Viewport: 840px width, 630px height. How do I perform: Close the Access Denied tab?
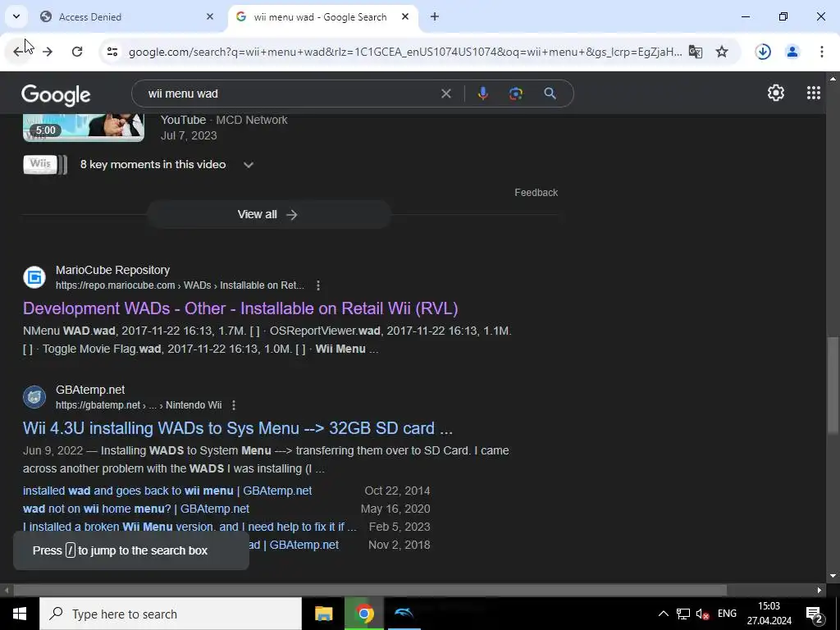(209, 17)
